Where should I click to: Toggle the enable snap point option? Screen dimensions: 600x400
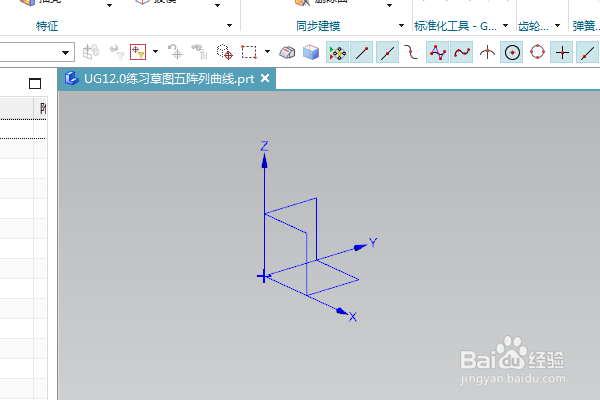[338, 52]
